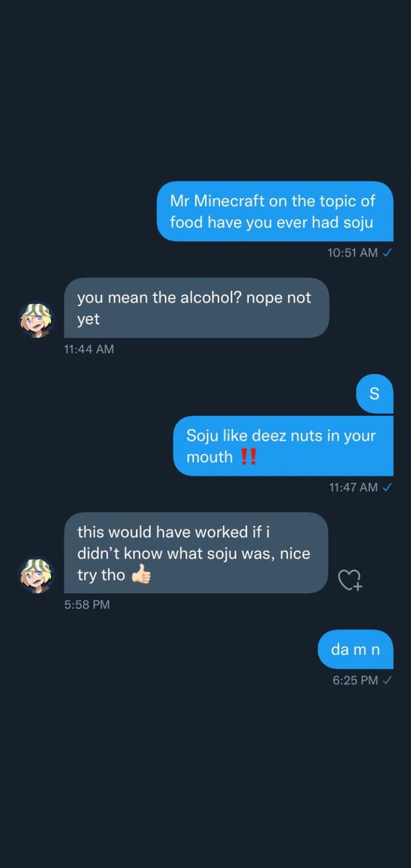The image size is (411, 868).
Task: Tap the 6:25 PM timestamp
Action: coord(355,680)
